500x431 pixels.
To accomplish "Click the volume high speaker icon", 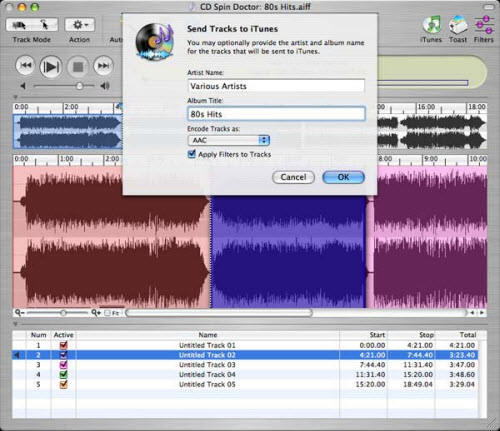I will pos(105,86).
